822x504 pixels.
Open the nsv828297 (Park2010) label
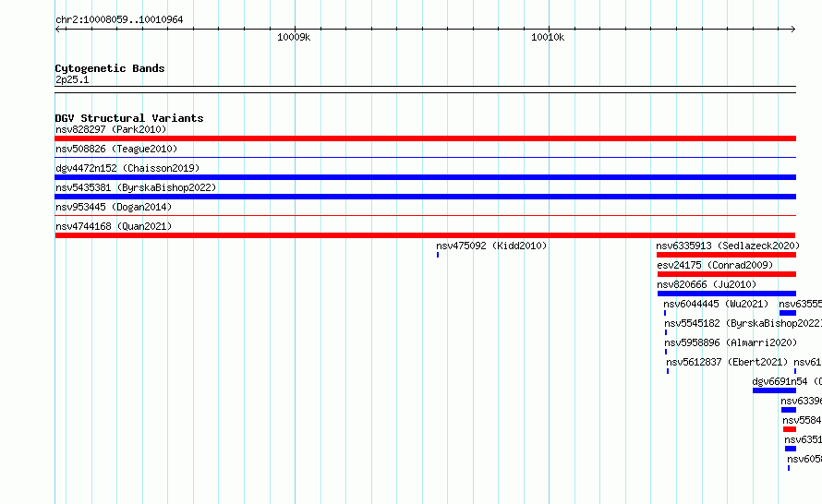111,129
